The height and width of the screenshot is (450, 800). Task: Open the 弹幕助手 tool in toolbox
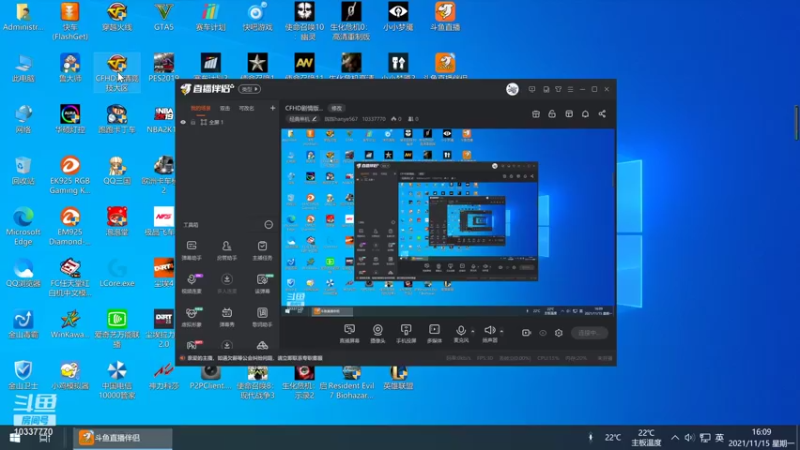coord(191,250)
